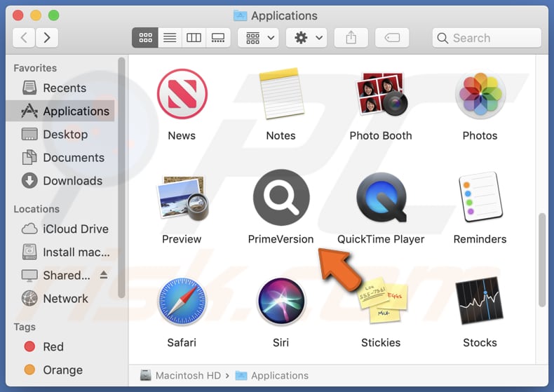Open the Notes app icon
554x392 pixels.
pos(281,94)
